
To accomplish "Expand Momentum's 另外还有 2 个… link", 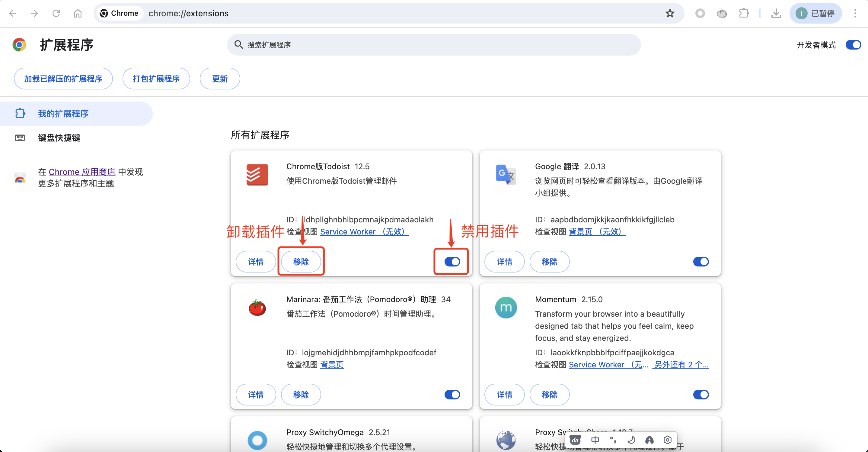I will point(681,365).
